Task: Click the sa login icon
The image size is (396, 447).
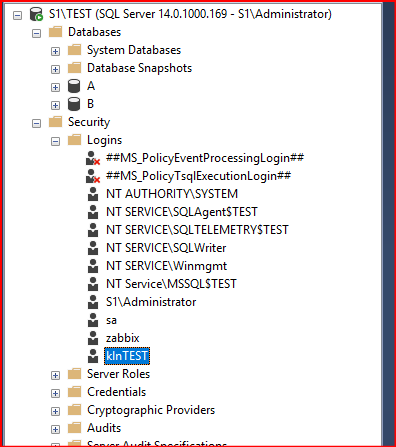Action: pyautogui.click(x=93, y=320)
